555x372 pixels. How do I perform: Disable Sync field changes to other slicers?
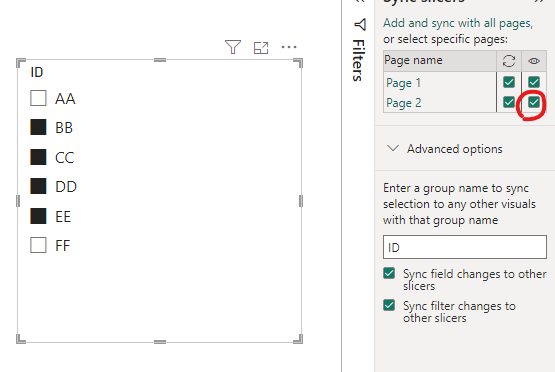click(389, 273)
